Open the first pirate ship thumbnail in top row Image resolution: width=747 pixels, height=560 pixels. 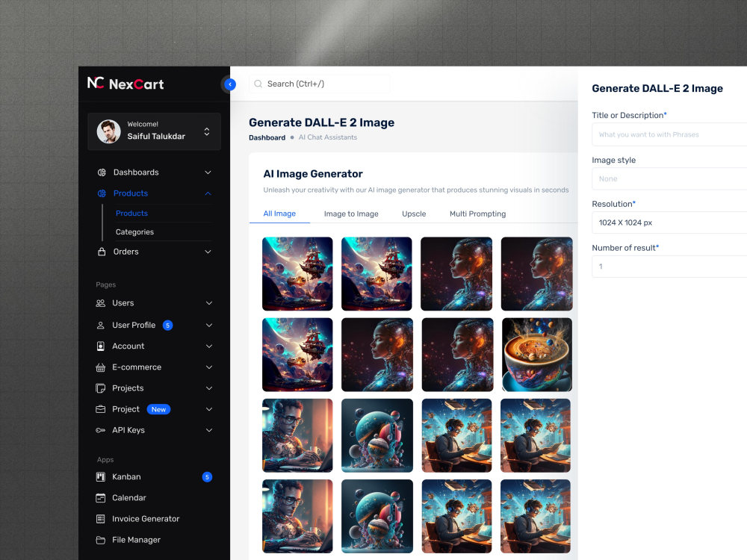[x=297, y=274]
